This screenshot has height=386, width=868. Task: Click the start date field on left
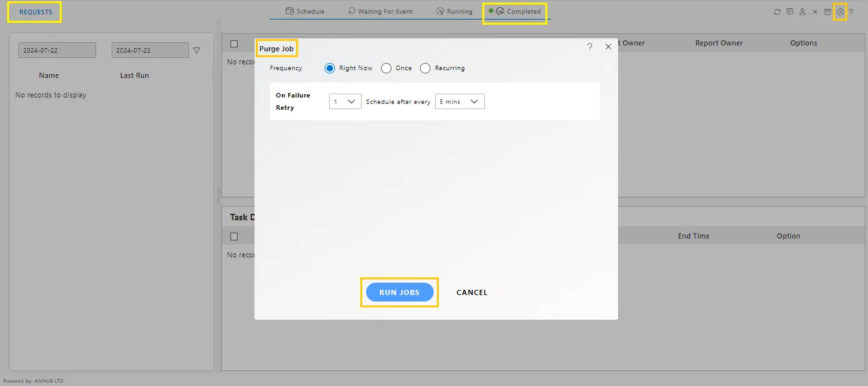[x=57, y=50]
